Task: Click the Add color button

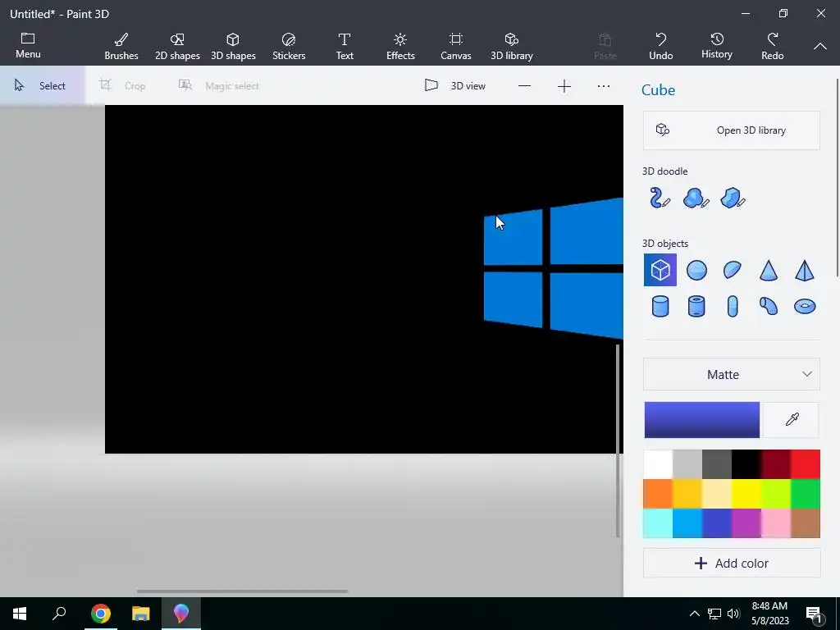Action: (731, 563)
